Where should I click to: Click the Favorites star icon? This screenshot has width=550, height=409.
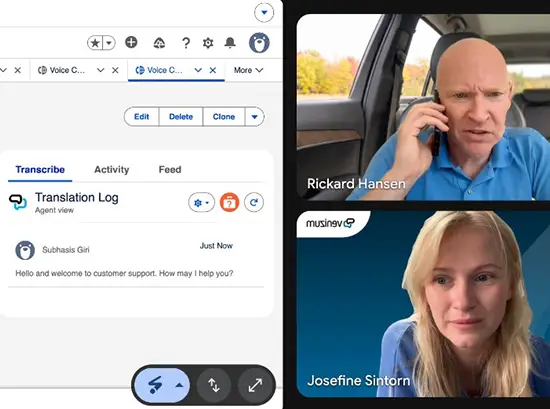click(x=95, y=43)
